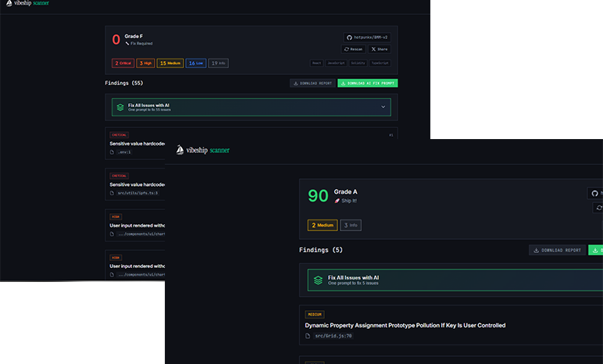This screenshot has width=603, height=364.
Task: Click the file icon next to src/Grid.js:70
Action: 308,336
